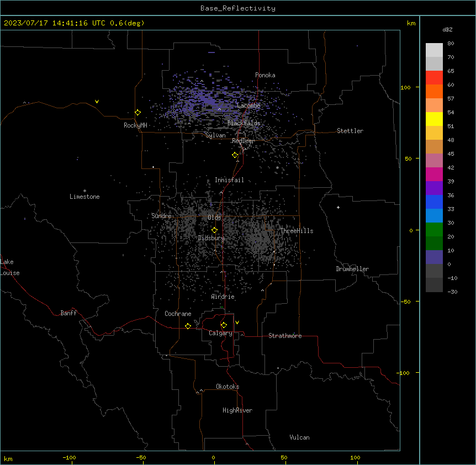Screen dimensions: 476x465
Task: Select the Cochrane label
Action: [178, 314]
